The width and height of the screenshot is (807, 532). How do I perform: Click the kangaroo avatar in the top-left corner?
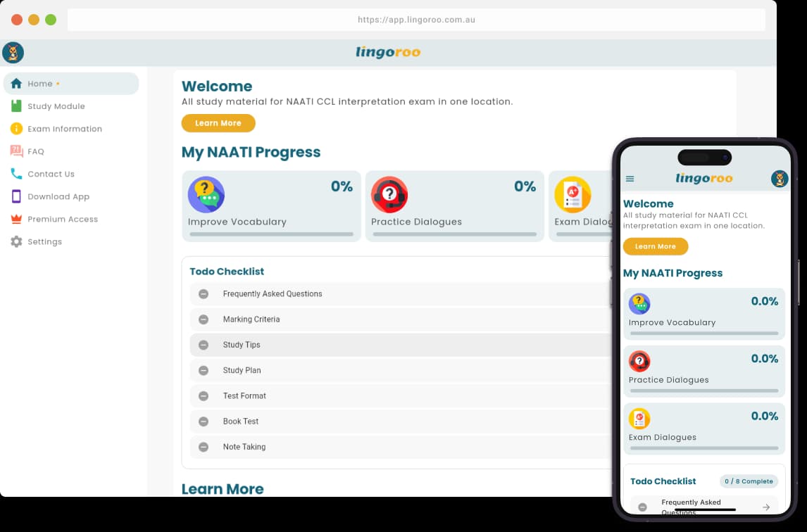click(x=13, y=52)
